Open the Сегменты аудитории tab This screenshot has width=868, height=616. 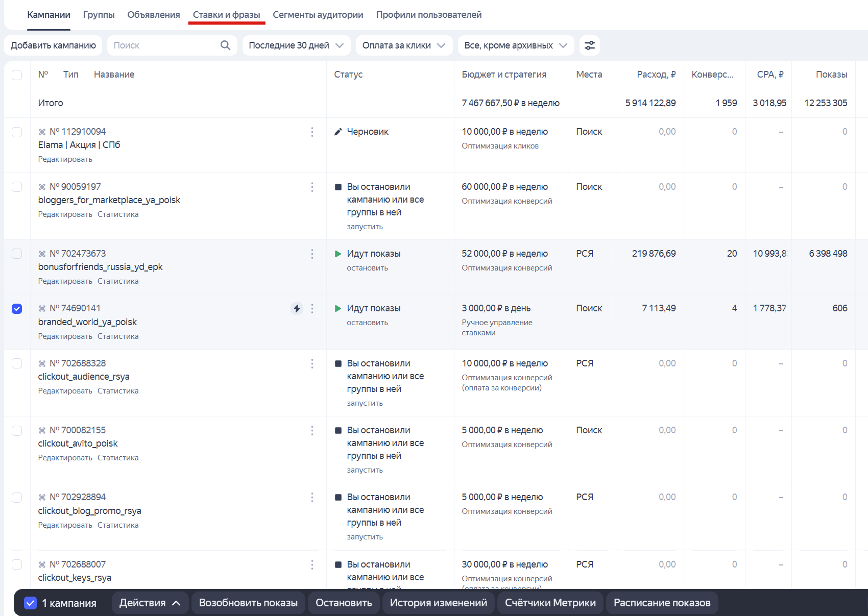[318, 15]
